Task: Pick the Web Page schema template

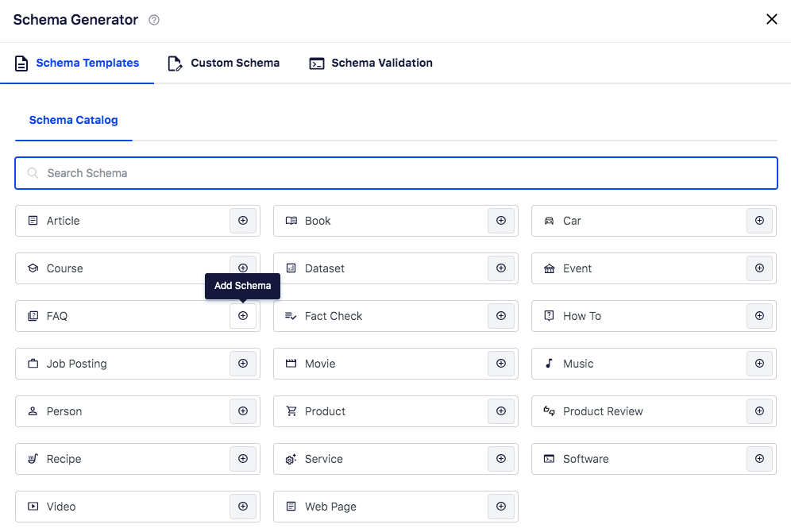Action: tap(377, 507)
